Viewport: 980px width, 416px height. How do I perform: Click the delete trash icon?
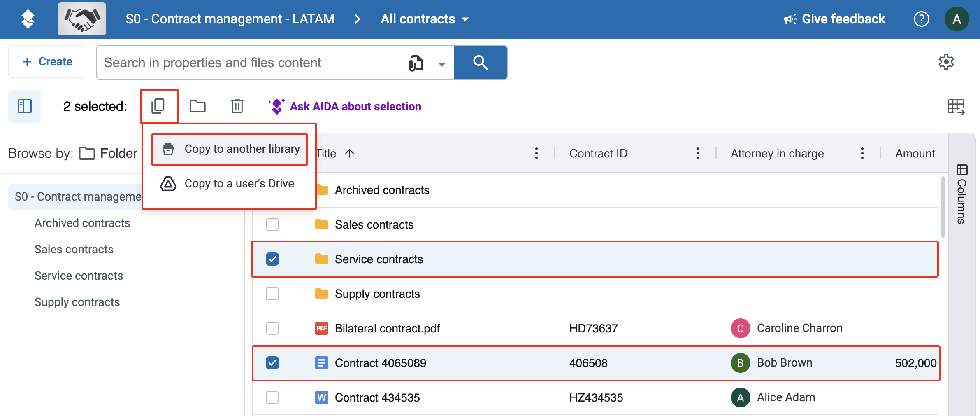click(x=237, y=106)
